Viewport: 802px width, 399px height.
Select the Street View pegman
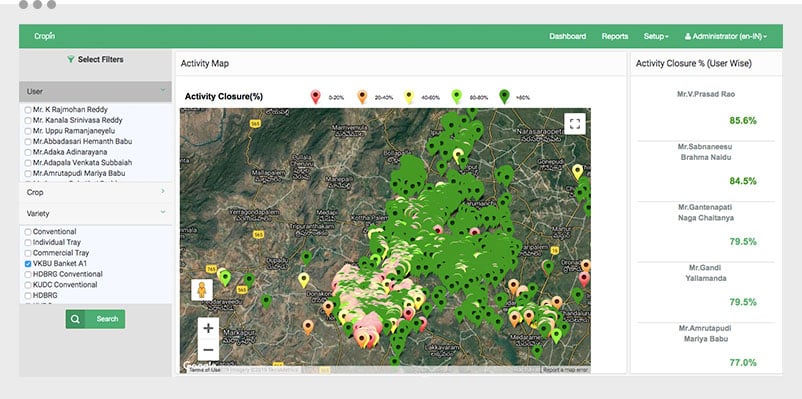click(202, 290)
